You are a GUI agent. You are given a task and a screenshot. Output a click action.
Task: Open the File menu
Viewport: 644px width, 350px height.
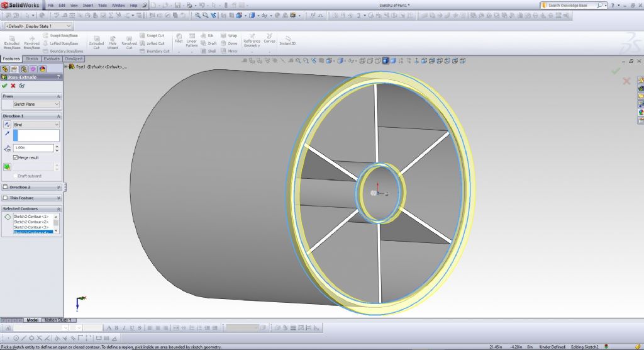coord(51,5)
